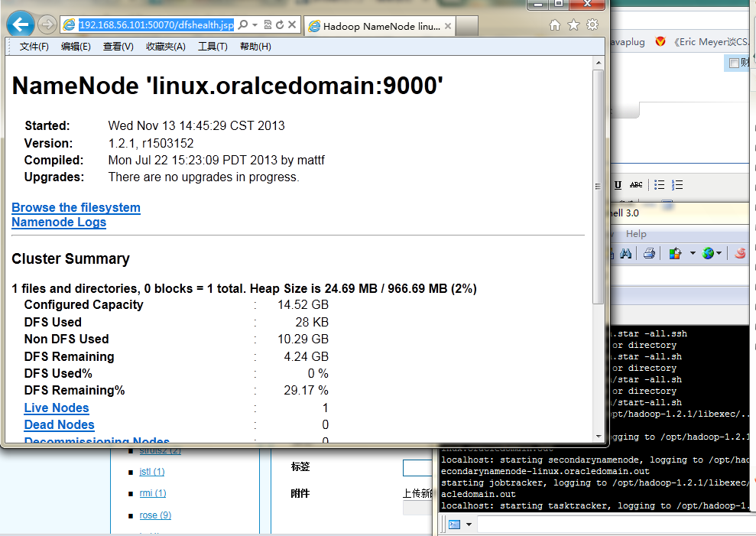
Task: Click the IE forward navigation arrow
Action: 47,24
